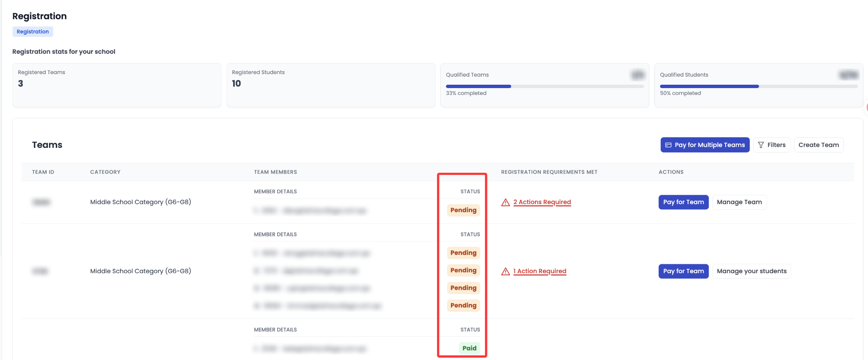Click Pay for Team beside Manage your students
868x360 pixels.
tap(683, 271)
